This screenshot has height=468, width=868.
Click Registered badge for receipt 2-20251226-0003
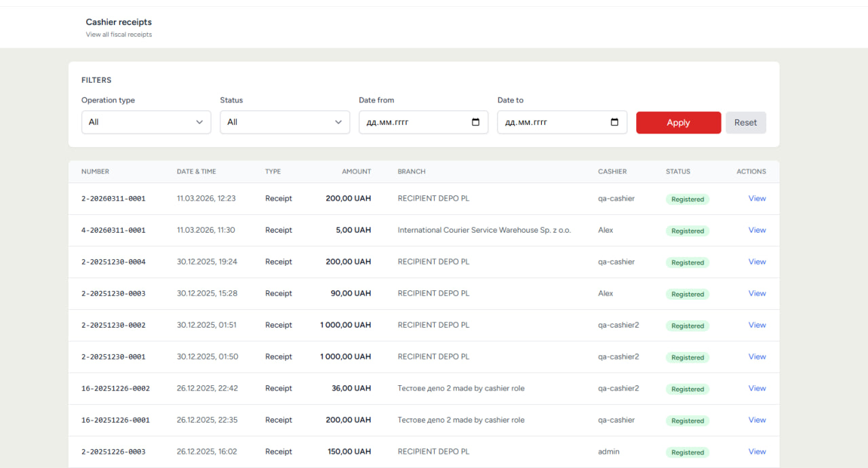(x=688, y=452)
